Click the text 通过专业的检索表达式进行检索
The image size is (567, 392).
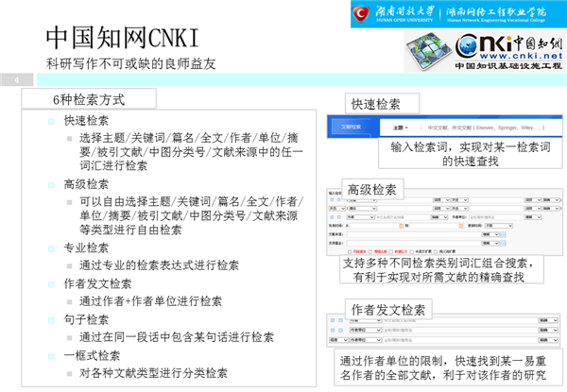pyautogui.click(x=159, y=265)
